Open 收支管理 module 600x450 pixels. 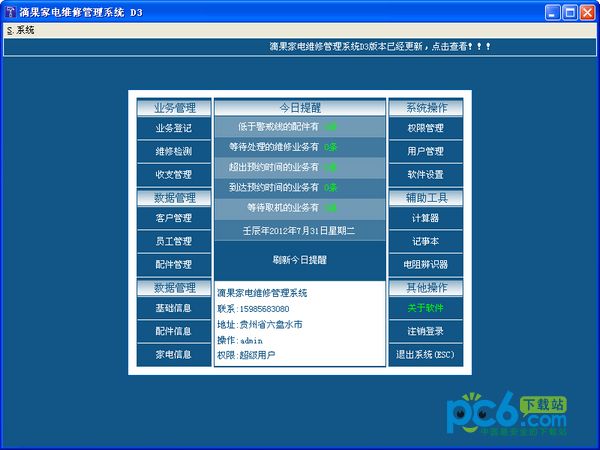point(174,175)
